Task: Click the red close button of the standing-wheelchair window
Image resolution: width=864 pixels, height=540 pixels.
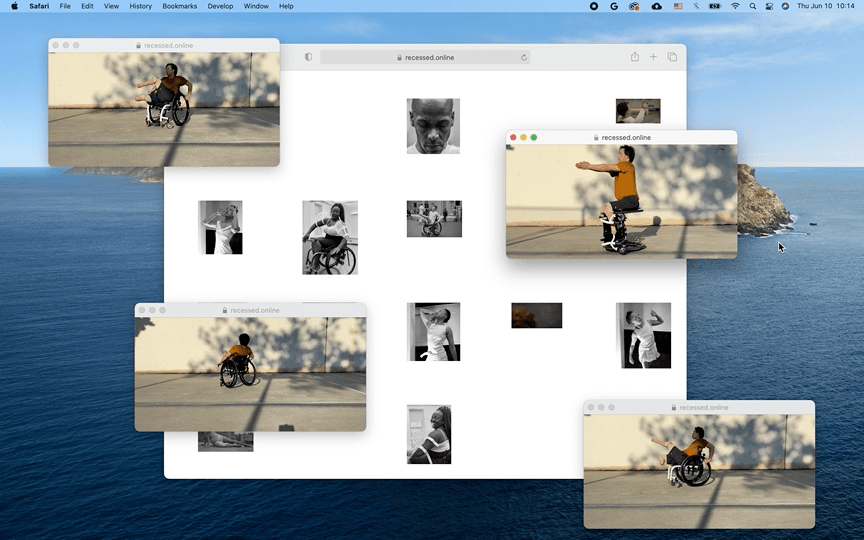Action: pyautogui.click(x=513, y=137)
